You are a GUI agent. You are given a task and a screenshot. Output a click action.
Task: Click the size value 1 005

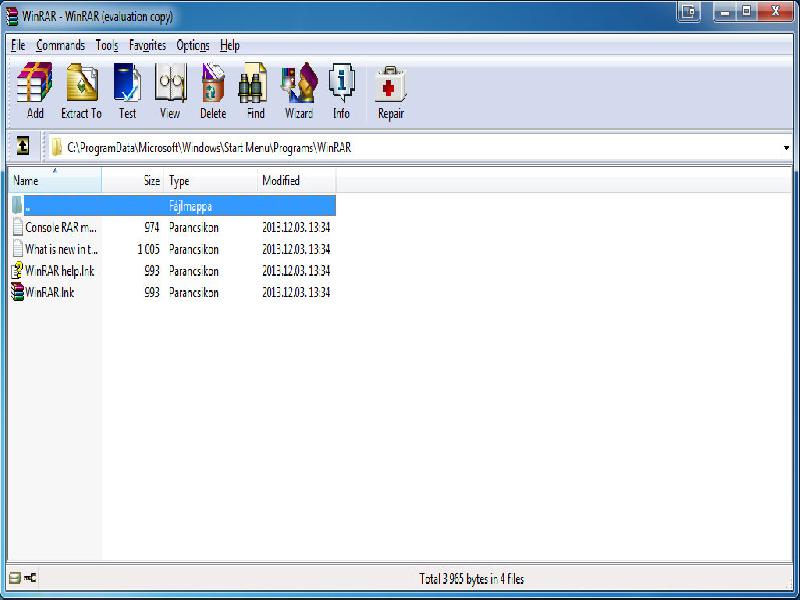tap(148, 249)
